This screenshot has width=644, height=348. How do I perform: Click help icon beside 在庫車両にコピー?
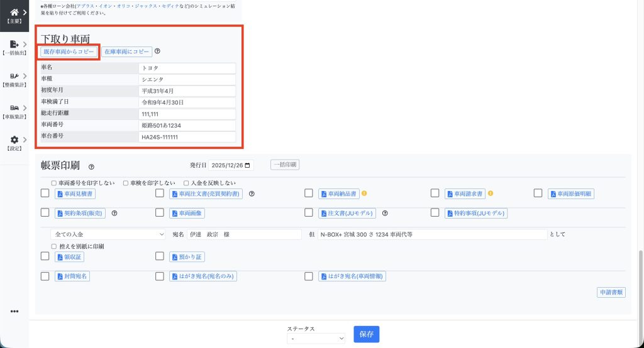[x=158, y=52]
